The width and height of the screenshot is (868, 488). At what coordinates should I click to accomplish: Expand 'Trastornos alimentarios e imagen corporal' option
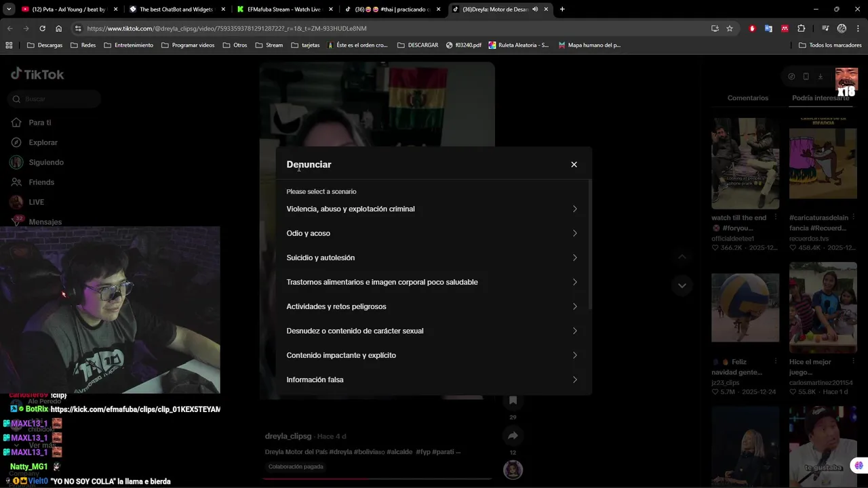pyautogui.click(x=433, y=282)
